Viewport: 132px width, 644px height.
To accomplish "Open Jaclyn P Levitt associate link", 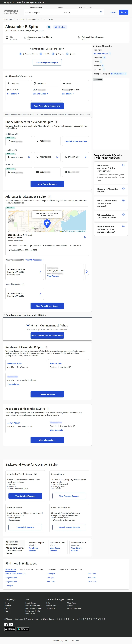I will 14,423.
